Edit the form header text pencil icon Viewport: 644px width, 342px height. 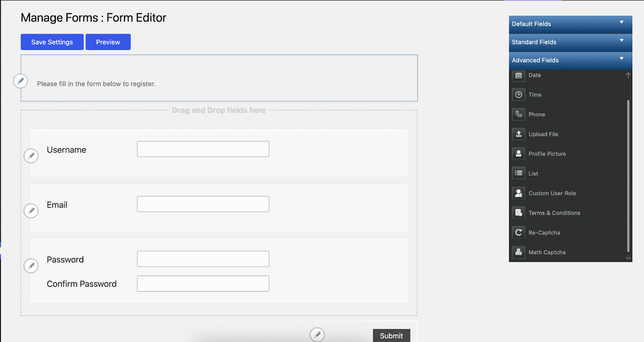pyautogui.click(x=21, y=81)
